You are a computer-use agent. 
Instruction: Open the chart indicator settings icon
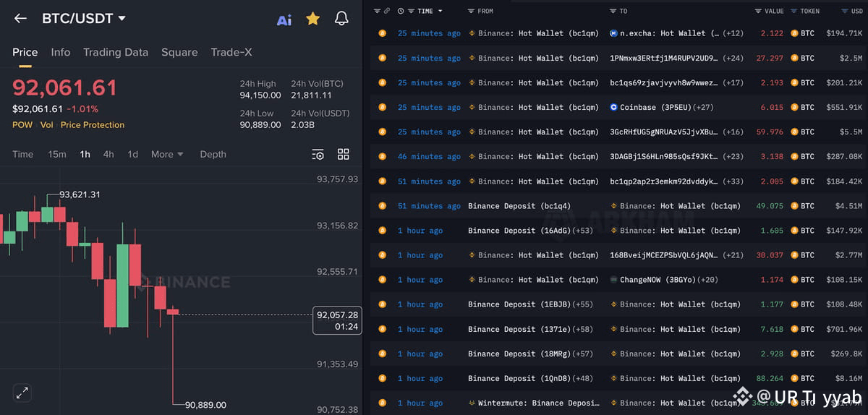(318, 154)
